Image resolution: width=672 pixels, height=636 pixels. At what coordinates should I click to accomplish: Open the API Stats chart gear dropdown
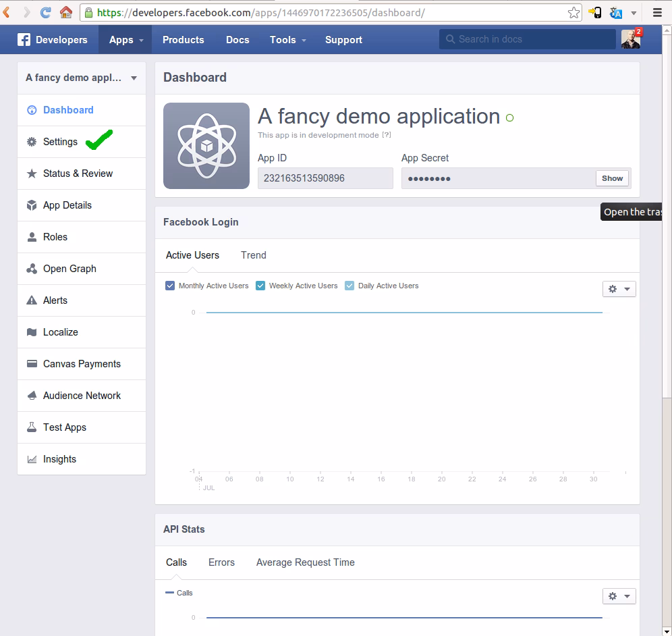[x=619, y=596]
